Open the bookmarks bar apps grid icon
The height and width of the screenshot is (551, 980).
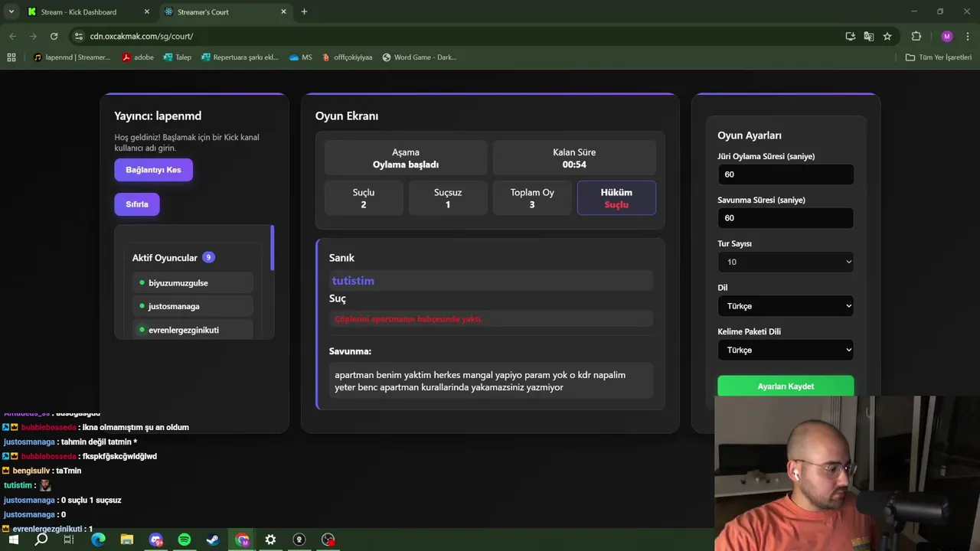click(11, 57)
